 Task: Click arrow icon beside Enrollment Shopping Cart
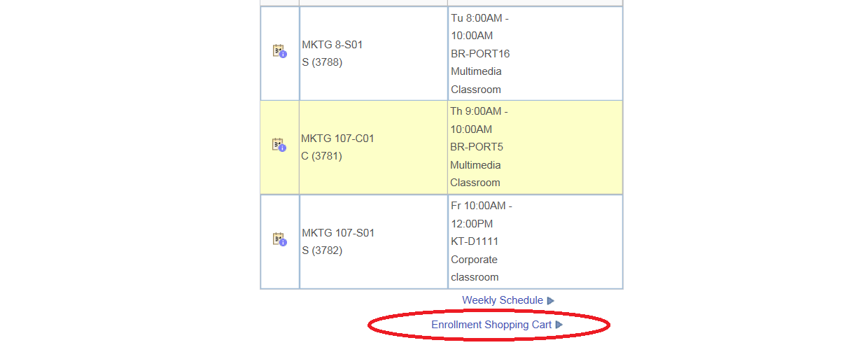559,325
